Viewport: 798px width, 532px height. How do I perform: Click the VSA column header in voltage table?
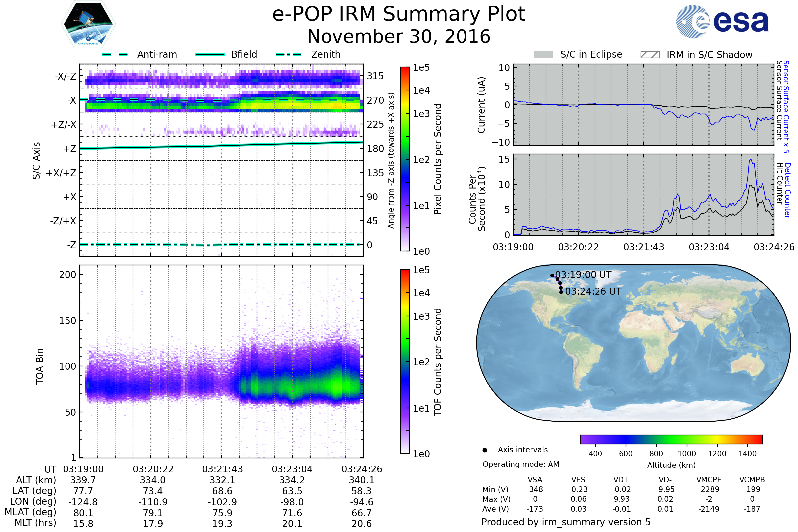click(535, 480)
